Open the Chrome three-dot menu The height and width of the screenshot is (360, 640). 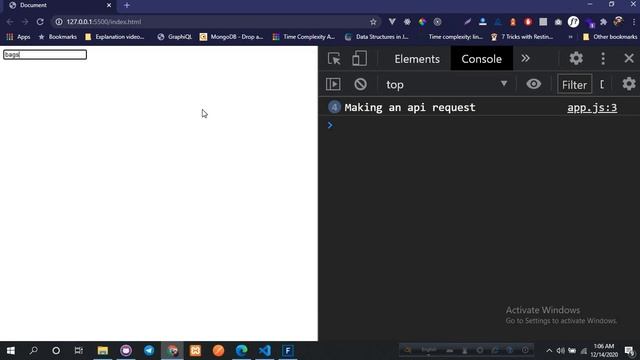(x=633, y=22)
